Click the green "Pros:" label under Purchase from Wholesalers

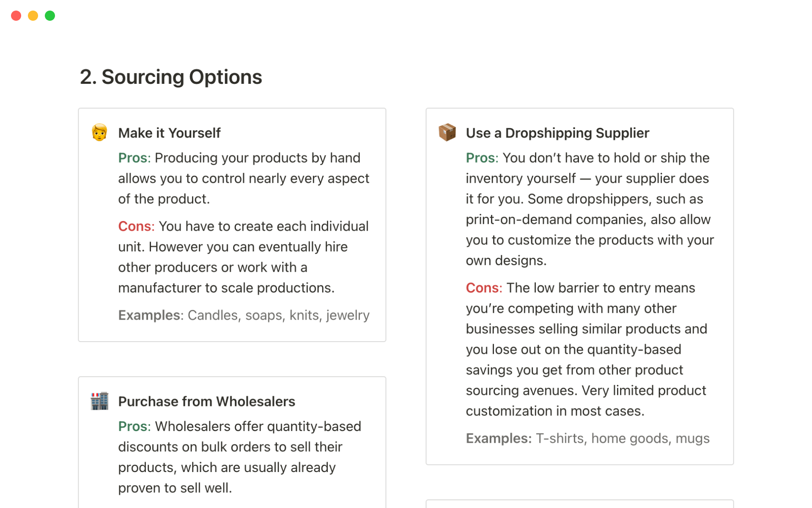click(x=134, y=426)
